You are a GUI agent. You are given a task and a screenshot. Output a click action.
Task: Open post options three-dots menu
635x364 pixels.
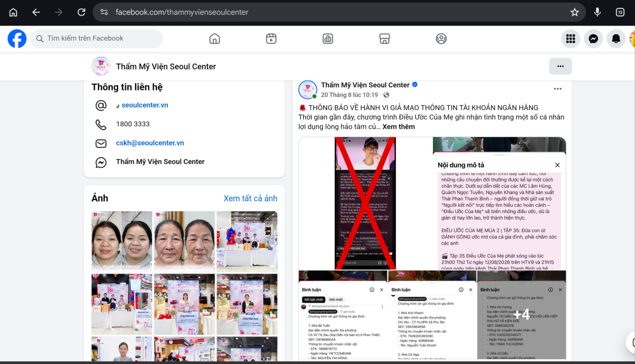tap(558, 89)
